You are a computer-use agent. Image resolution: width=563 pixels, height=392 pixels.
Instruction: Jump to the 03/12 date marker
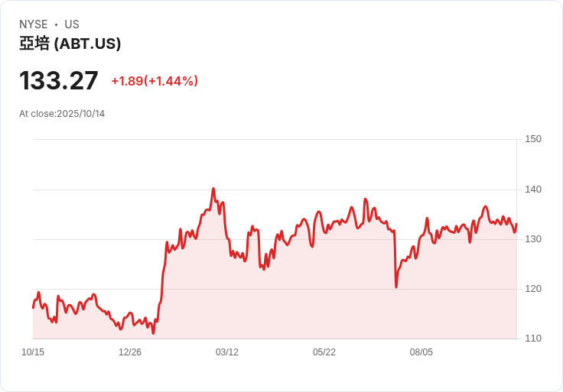click(x=227, y=352)
